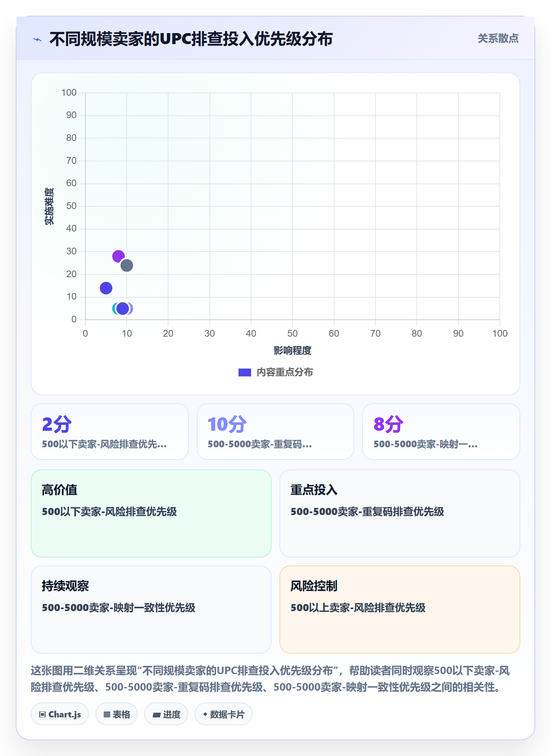Click the teal scatter point near bottom
This screenshot has width=551, height=756.
115,308
